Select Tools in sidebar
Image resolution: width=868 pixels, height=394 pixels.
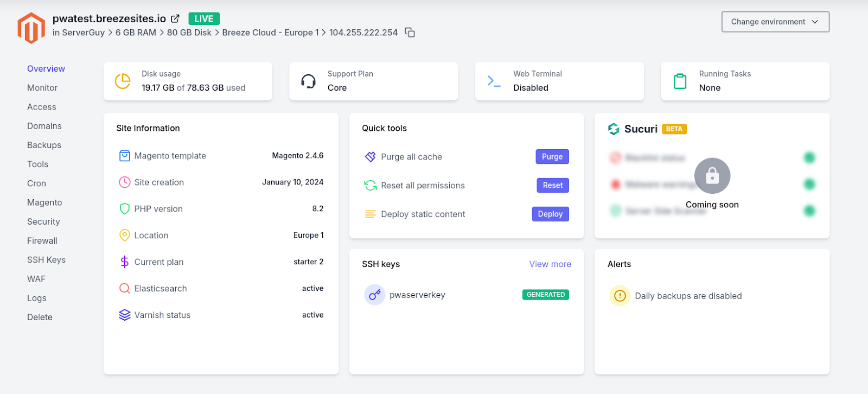tap(37, 164)
